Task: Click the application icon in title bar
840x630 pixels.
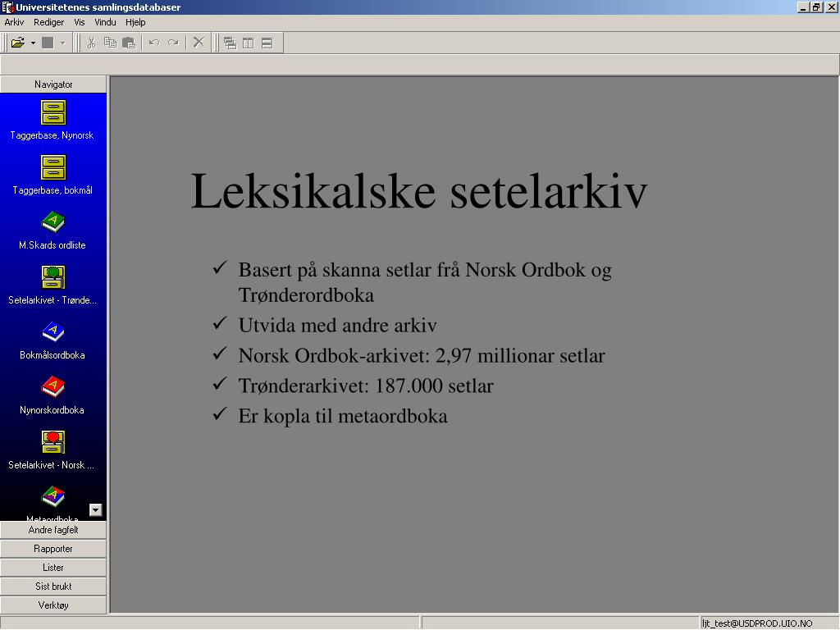Action: (x=7, y=7)
